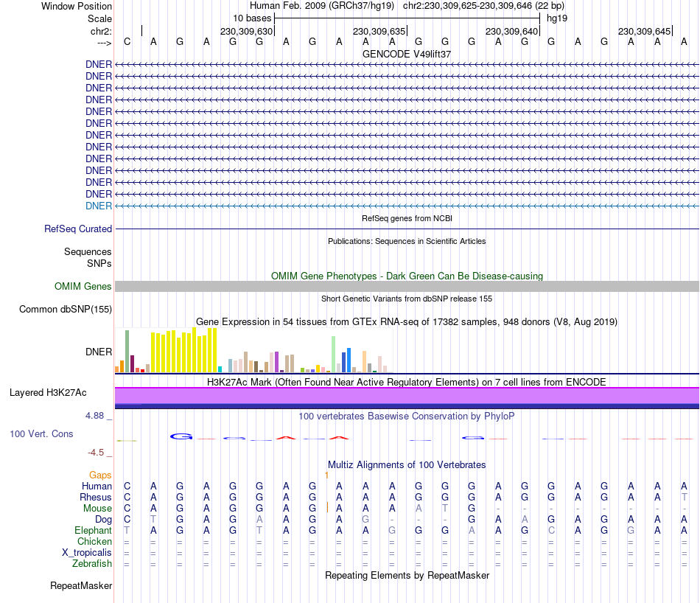
Task: Open the GENCODE V49lift37 track title
Action: point(407,54)
